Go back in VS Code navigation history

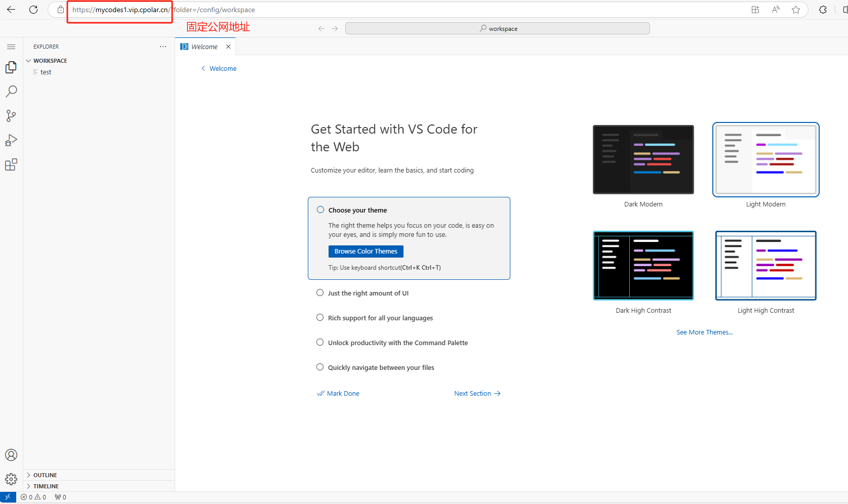click(x=321, y=29)
